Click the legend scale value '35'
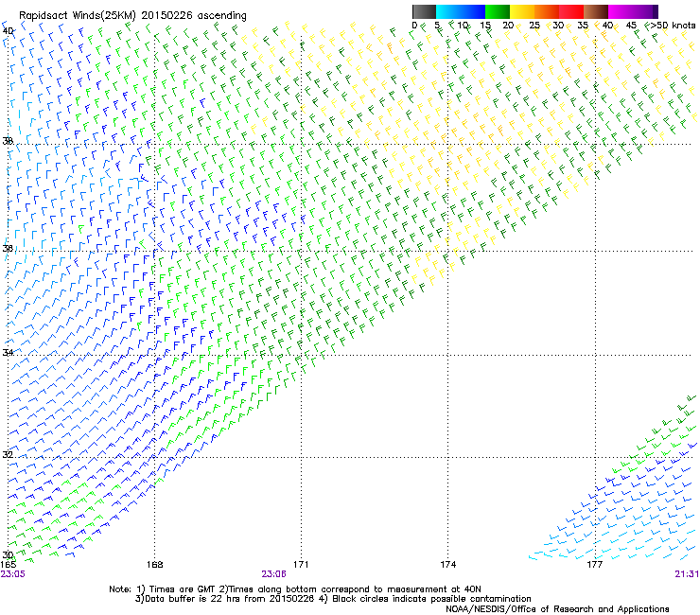The height and width of the screenshot is (615, 700). 583,25
